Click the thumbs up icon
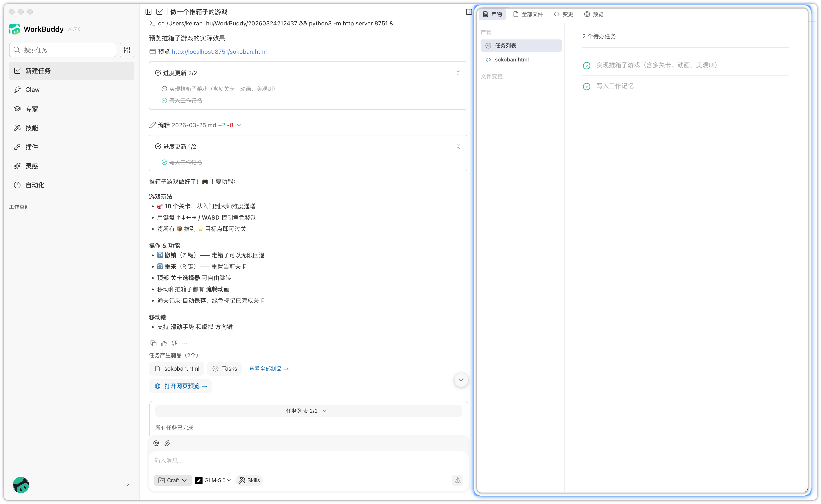 [164, 343]
